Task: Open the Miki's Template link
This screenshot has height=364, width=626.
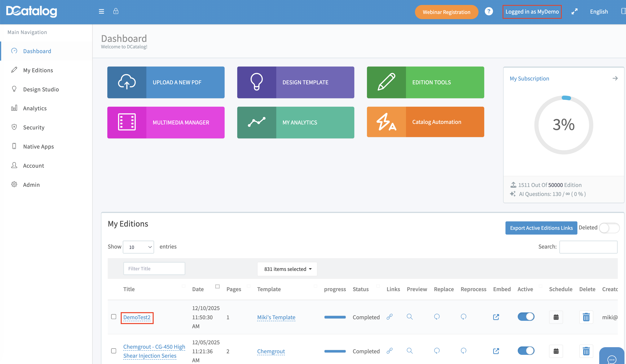Action: [x=276, y=317]
